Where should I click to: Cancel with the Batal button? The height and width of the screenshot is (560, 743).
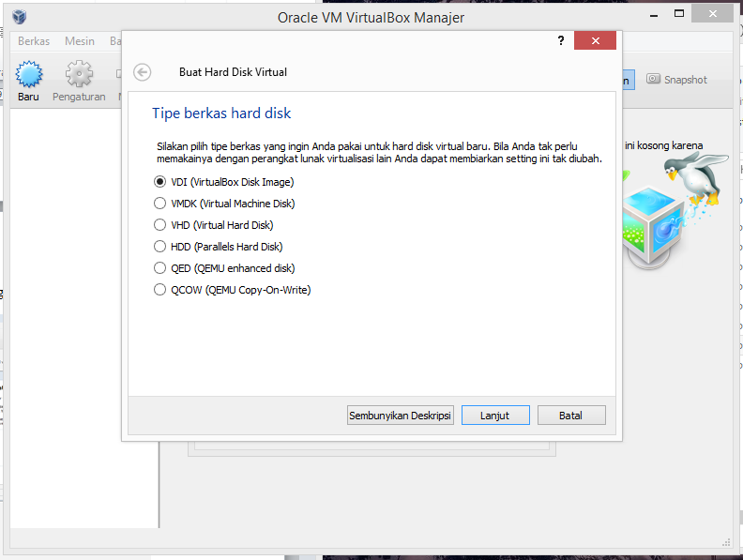[x=571, y=416]
